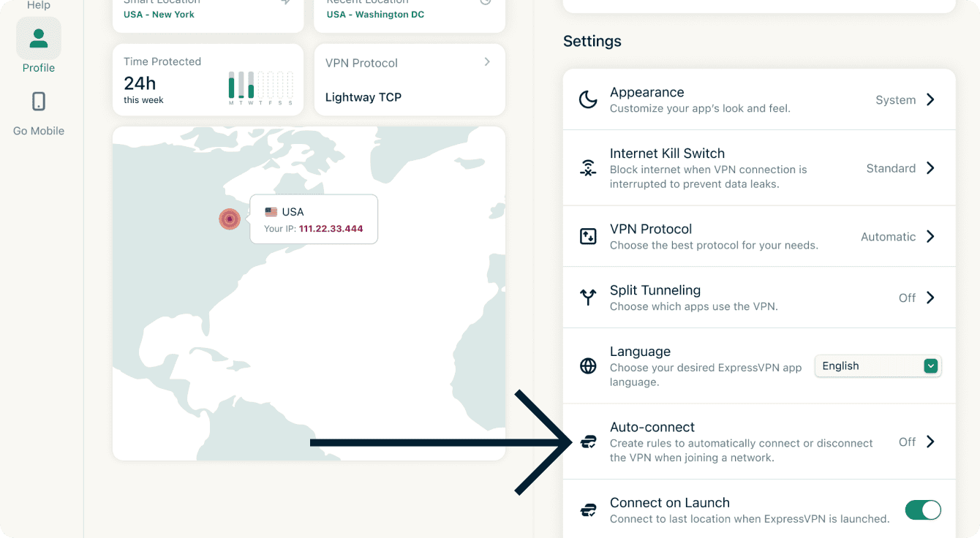Open Split Tunneling using its chevron
The image size is (980, 538).
pyautogui.click(x=930, y=298)
